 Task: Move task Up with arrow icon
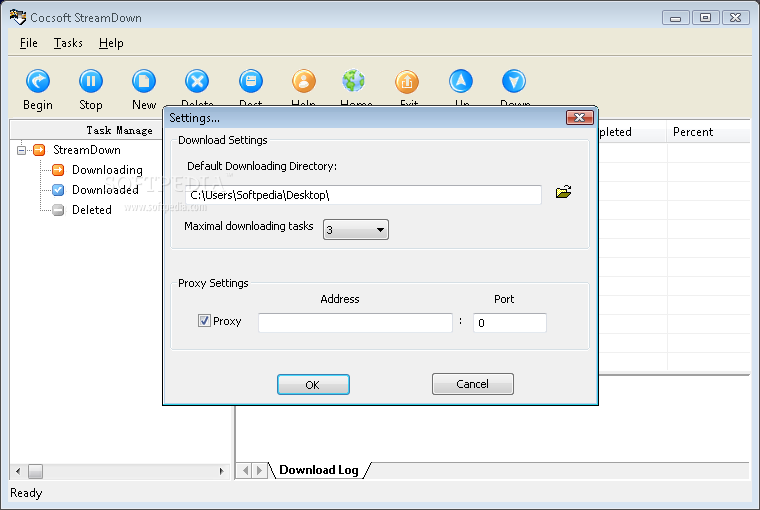click(x=460, y=81)
